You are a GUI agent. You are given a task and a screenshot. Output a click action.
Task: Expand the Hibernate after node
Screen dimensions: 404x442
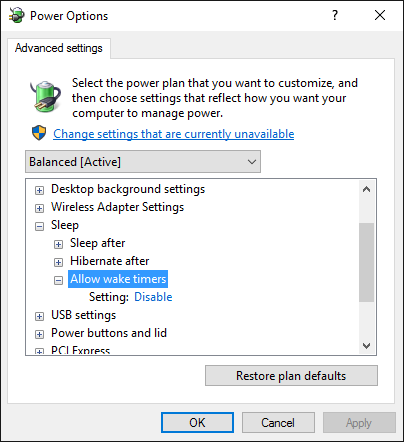[58, 262]
